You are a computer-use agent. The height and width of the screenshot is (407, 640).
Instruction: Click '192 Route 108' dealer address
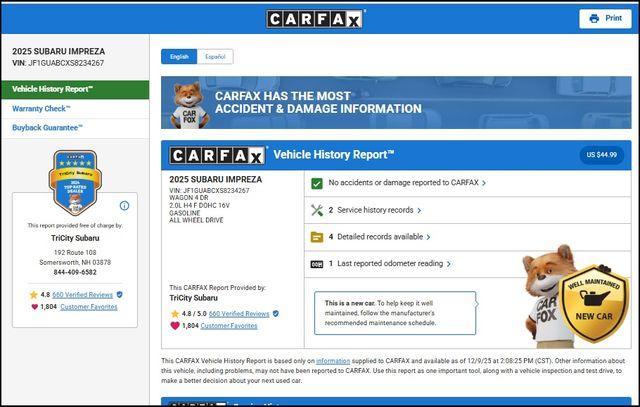click(x=75, y=252)
